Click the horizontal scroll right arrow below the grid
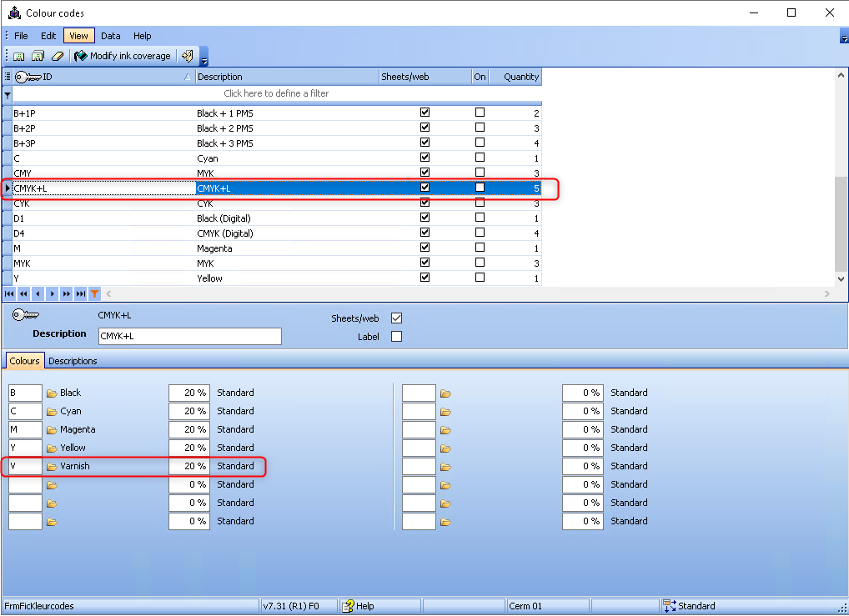This screenshot has width=849, height=616. point(826,294)
